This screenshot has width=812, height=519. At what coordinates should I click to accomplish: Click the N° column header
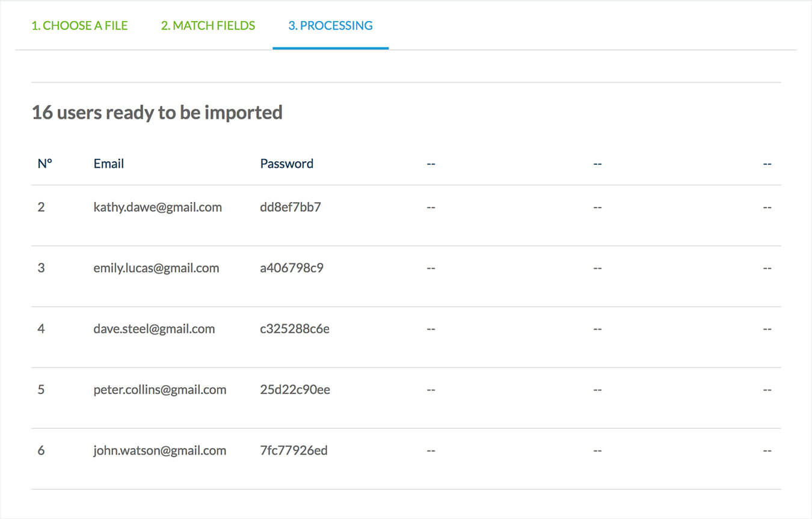(x=45, y=164)
